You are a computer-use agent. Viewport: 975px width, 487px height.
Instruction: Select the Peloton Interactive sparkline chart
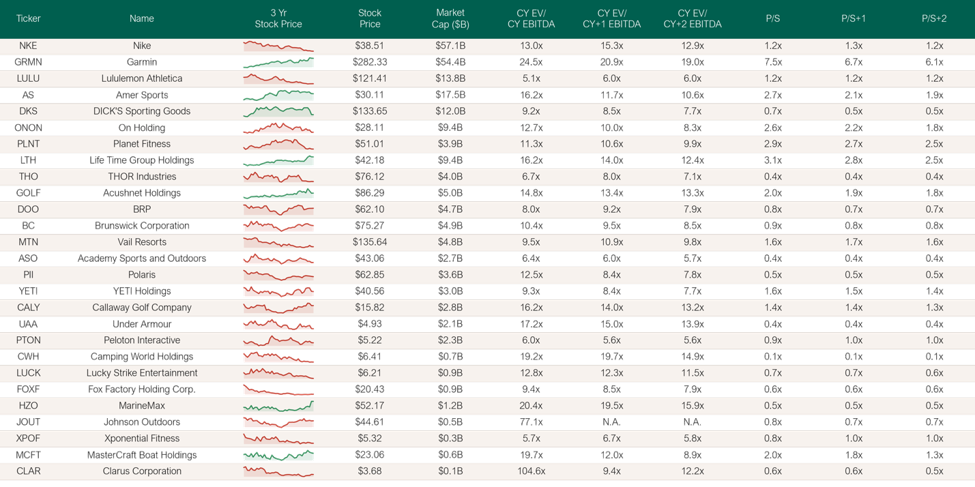tap(279, 340)
